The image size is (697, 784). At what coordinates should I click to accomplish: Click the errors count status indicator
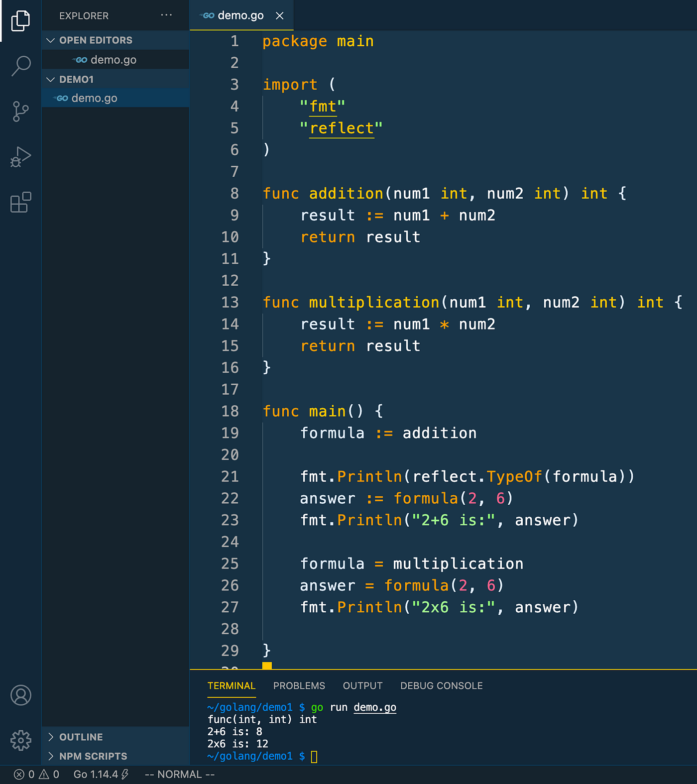[24, 774]
